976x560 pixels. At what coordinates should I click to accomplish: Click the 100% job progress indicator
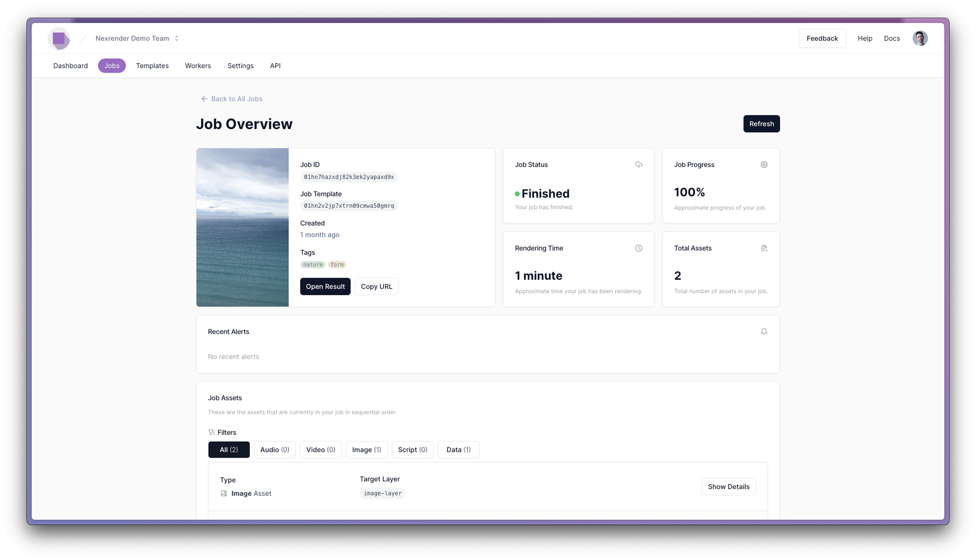(689, 192)
